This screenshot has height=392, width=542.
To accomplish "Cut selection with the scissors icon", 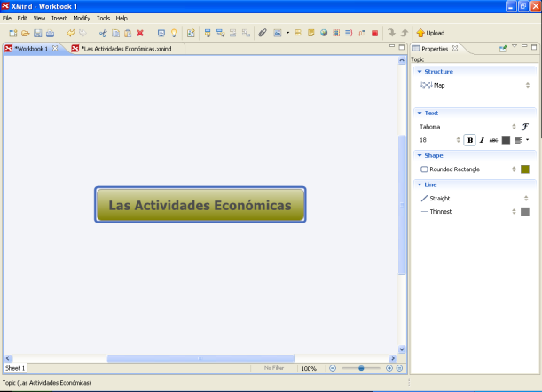I will coord(103,33).
